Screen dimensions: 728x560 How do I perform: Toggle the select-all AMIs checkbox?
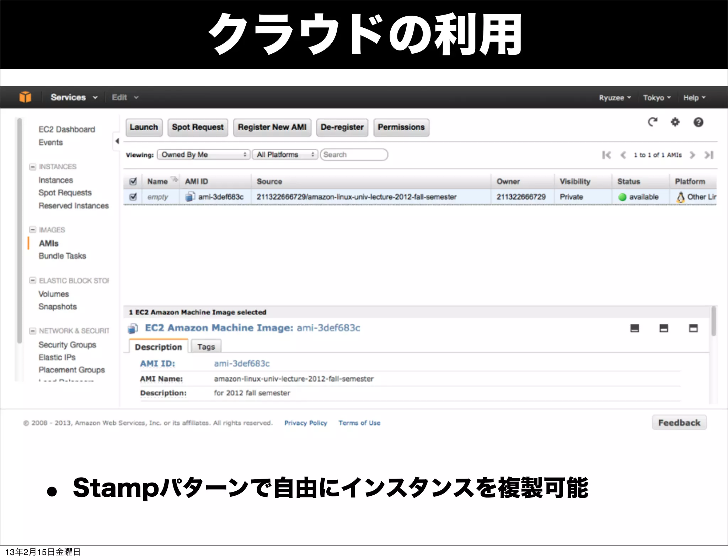tap(133, 181)
